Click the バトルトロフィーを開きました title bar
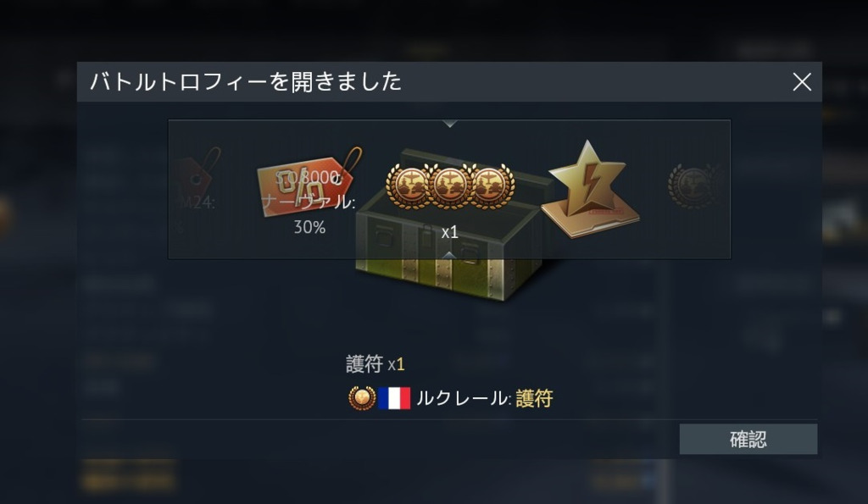868x504 pixels. pos(449,82)
